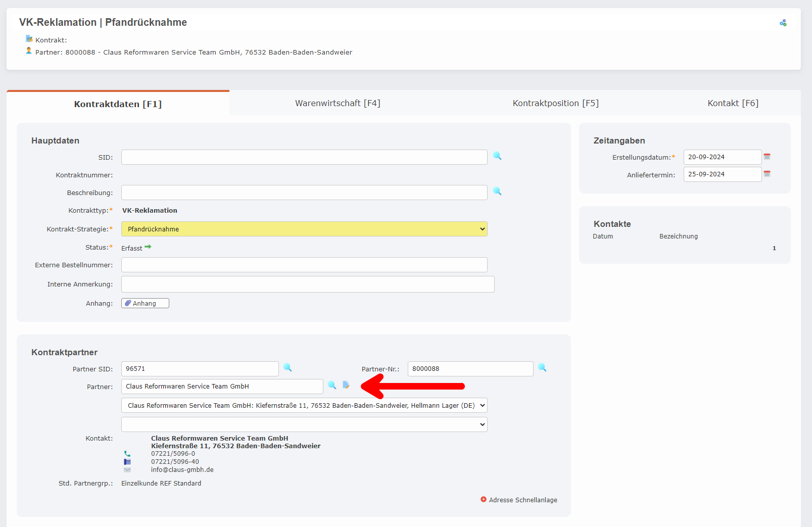
Task: Click the Partner-Nr. lookup magnifier
Action: click(542, 368)
